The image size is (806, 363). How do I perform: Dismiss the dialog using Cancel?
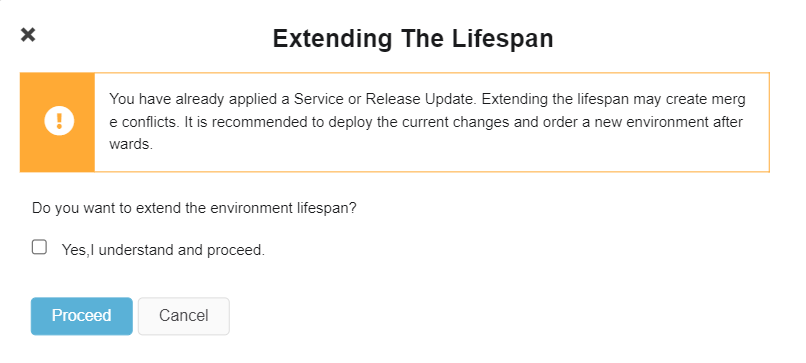tap(184, 316)
